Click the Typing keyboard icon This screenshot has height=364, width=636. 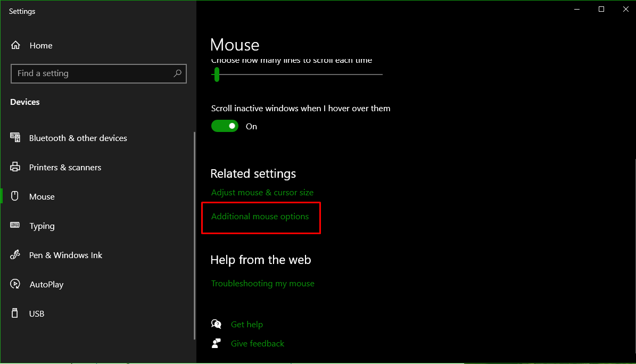[x=15, y=225]
